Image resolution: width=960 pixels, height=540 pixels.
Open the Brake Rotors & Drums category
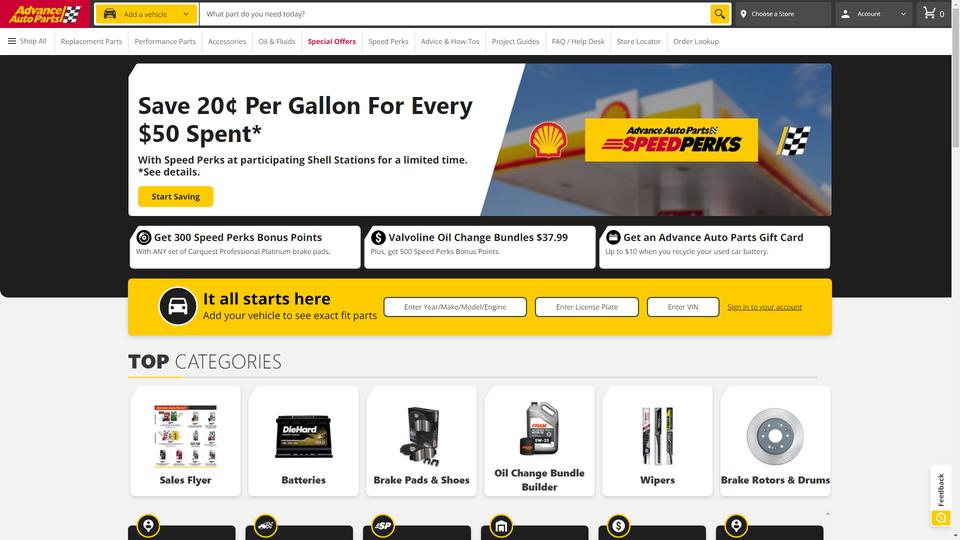[x=775, y=441]
